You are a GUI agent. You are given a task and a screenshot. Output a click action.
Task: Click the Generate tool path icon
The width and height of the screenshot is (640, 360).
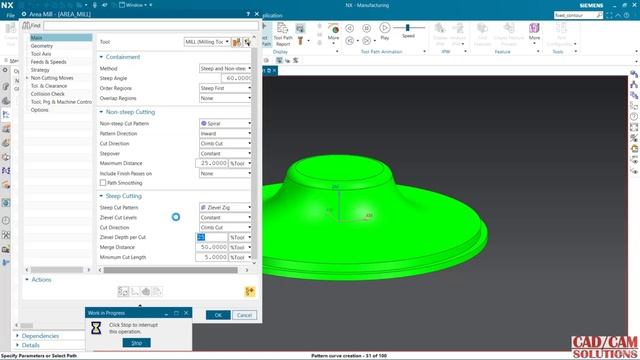pos(123,291)
